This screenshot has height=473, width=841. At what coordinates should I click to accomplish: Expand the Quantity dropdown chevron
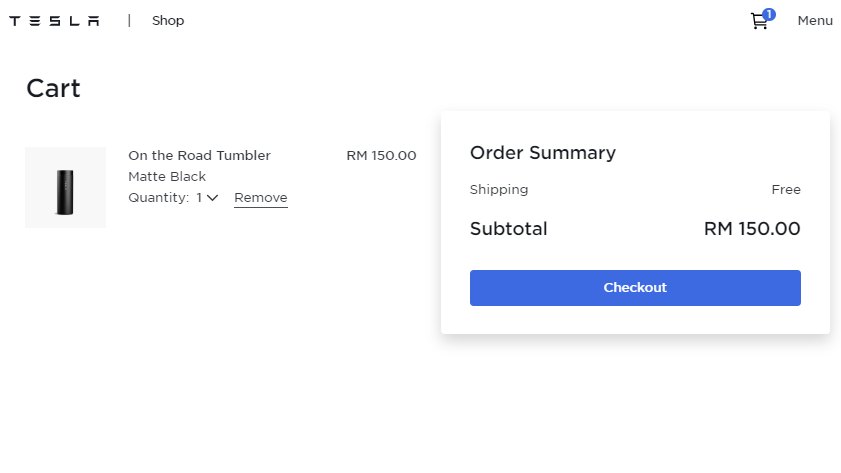click(x=212, y=198)
